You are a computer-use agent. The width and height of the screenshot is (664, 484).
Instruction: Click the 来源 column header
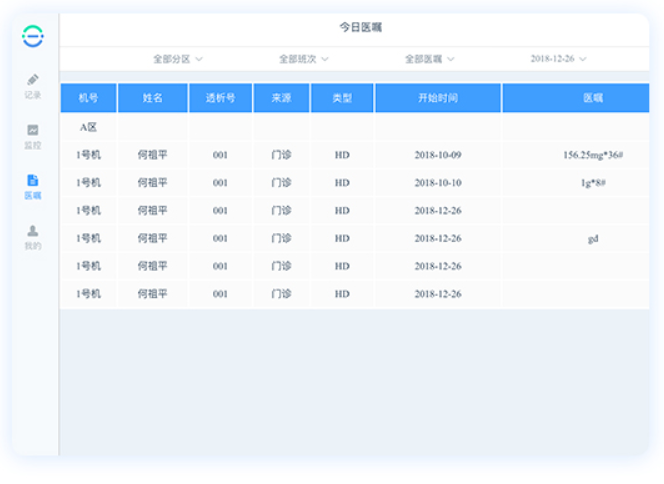coord(281,98)
